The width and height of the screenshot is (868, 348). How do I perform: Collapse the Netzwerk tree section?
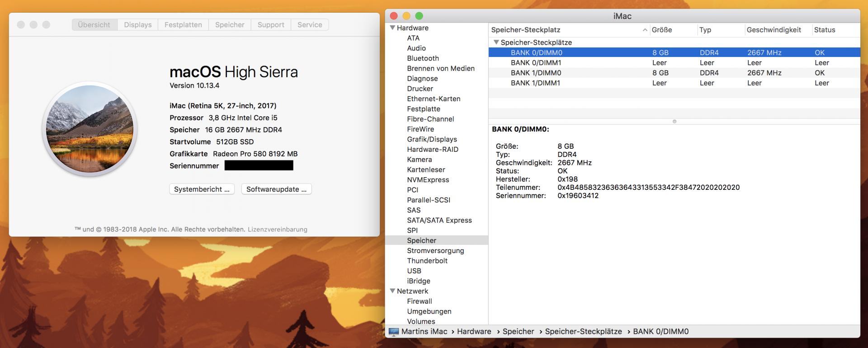tap(392, 291)
